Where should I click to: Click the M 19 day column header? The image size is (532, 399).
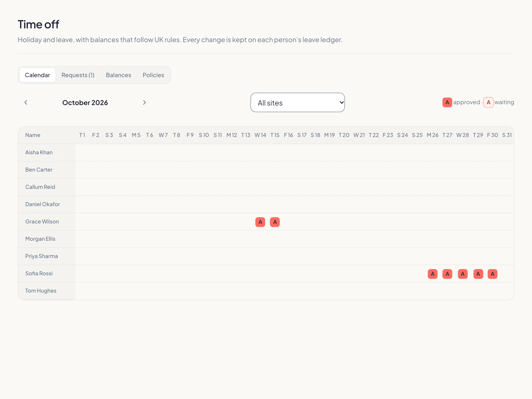pyautogui.click(x=329, y=135)
